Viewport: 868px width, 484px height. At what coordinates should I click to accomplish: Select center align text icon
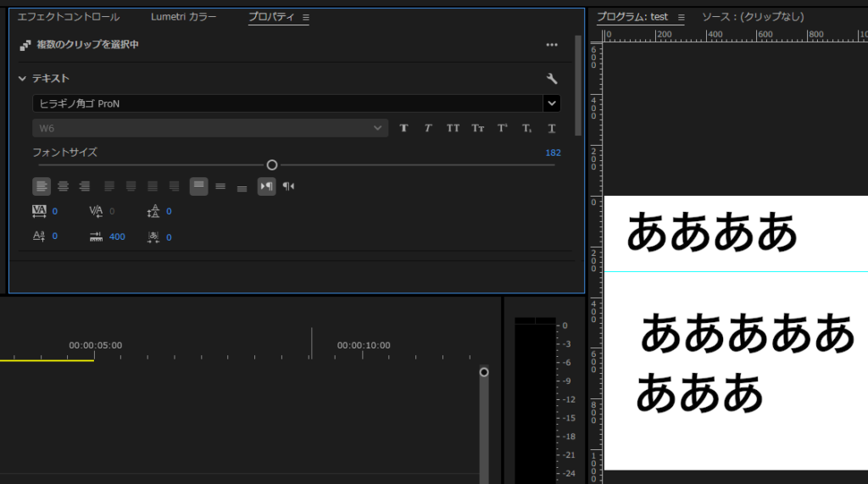(x=63, y=186)
